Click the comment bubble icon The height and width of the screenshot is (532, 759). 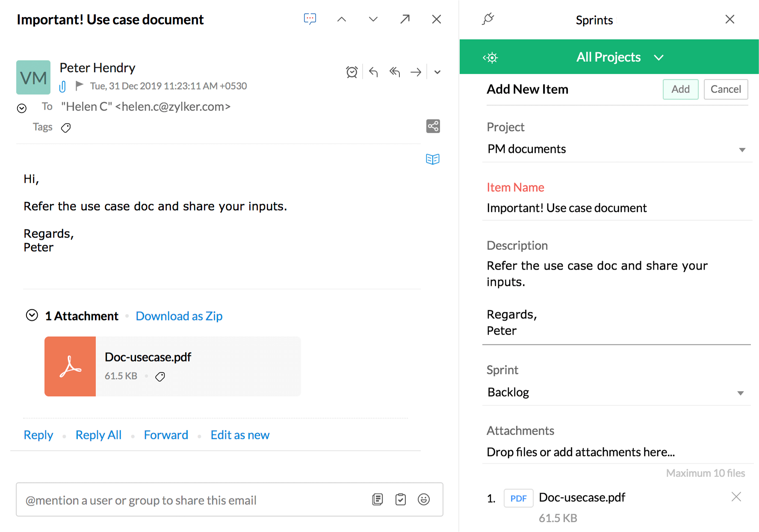[x=310, y=19]
